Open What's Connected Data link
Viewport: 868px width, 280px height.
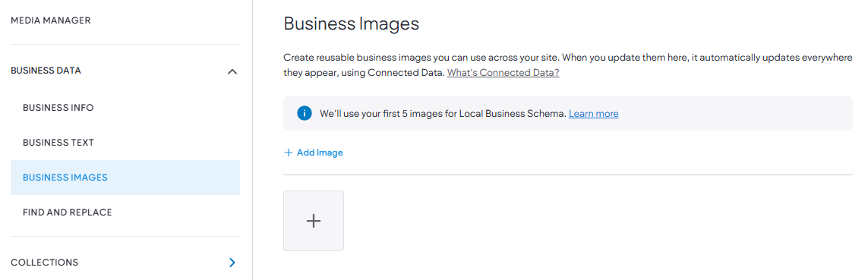click(x=503, y=73)
